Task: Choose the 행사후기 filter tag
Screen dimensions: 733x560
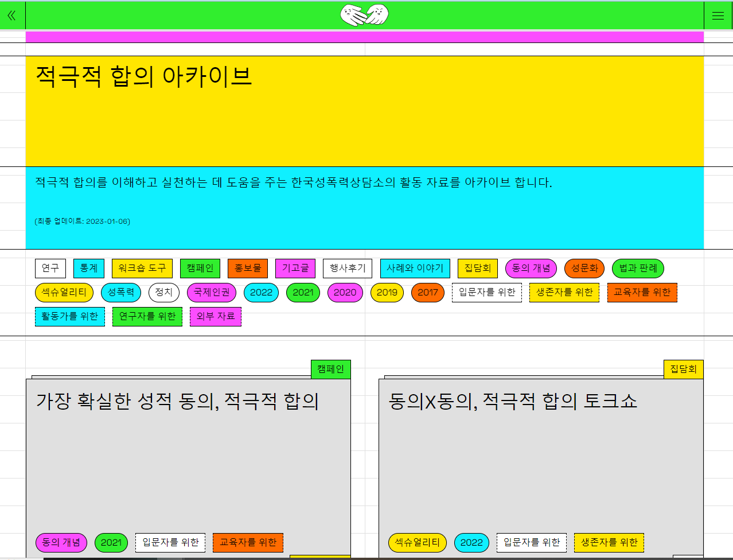Action: pyautogui.click(x=348, y=269)
